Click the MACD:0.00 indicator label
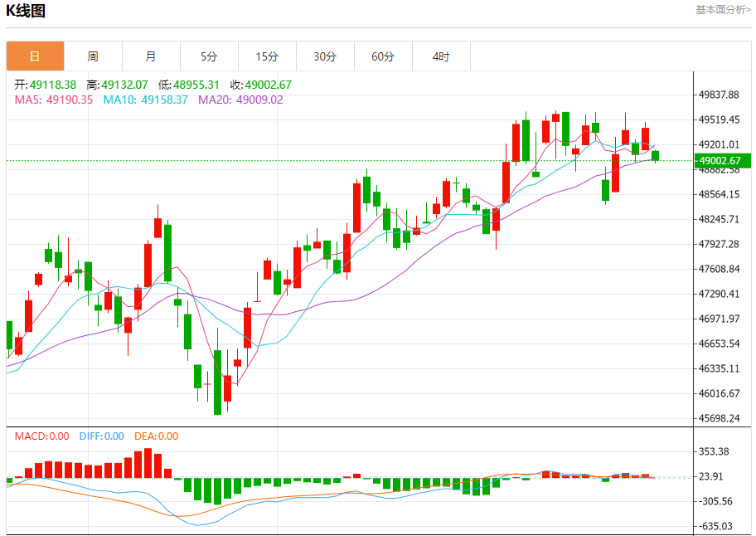 click(42, 436)
